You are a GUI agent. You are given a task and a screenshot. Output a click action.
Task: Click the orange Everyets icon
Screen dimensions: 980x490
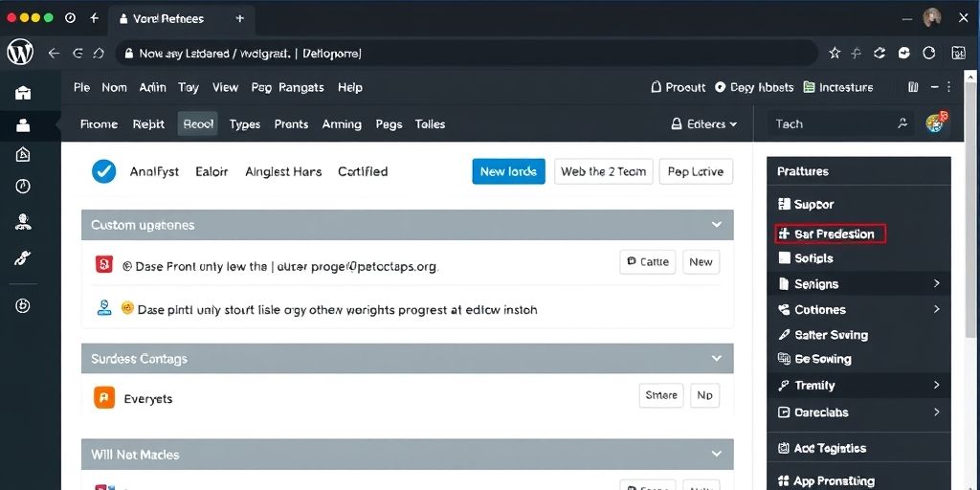point(104,397)
